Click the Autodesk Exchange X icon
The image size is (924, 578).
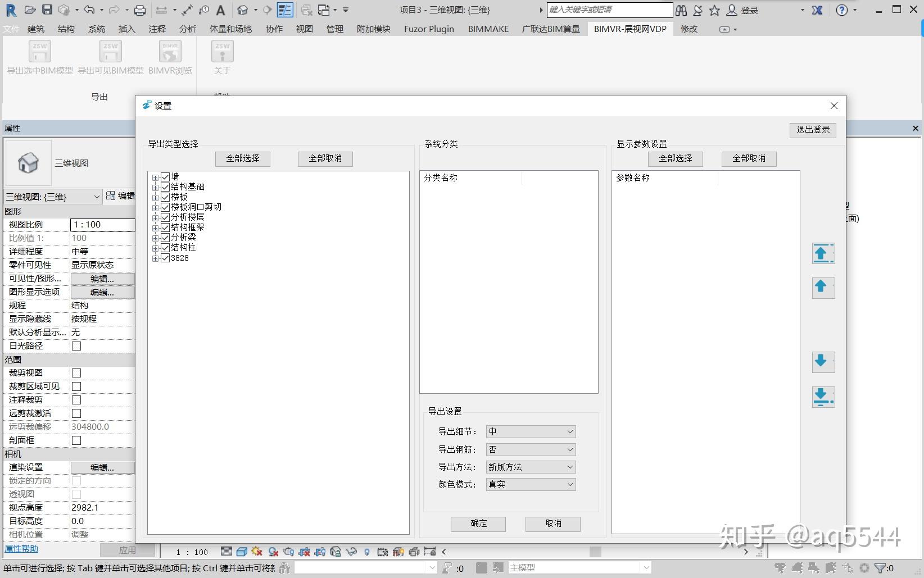817,10
